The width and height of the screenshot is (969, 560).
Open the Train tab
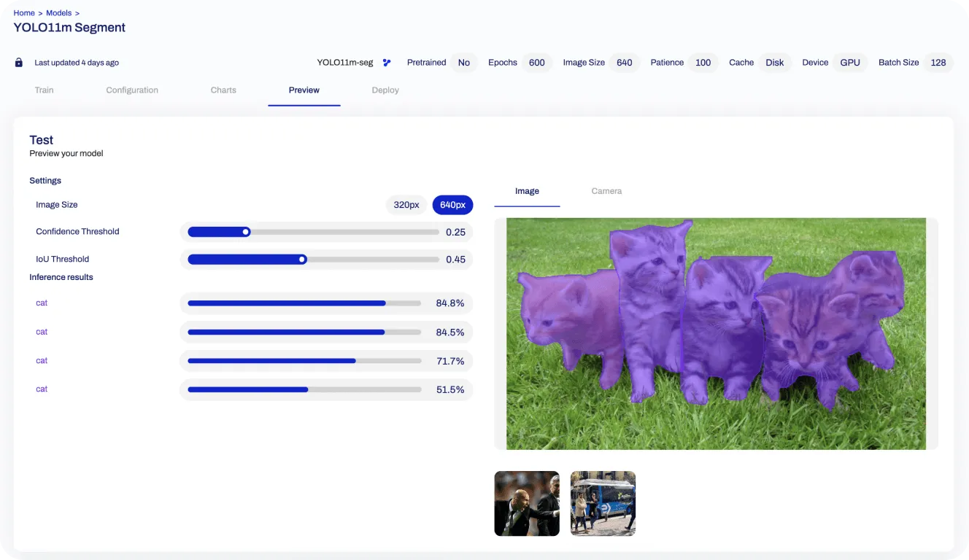45,90
